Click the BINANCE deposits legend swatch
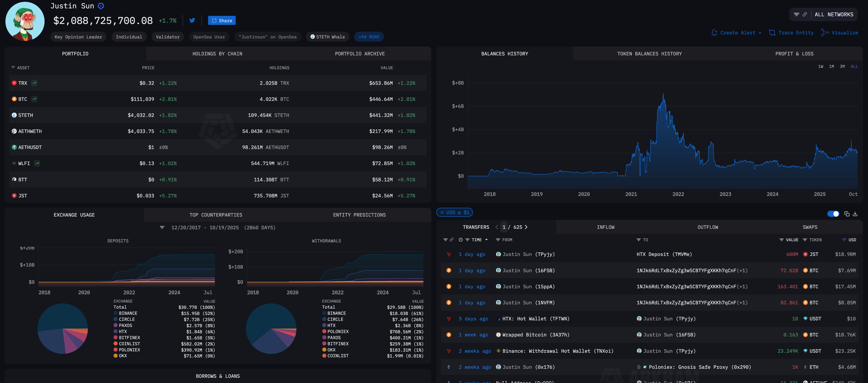868x383 pixels. (x=116, y=313)
